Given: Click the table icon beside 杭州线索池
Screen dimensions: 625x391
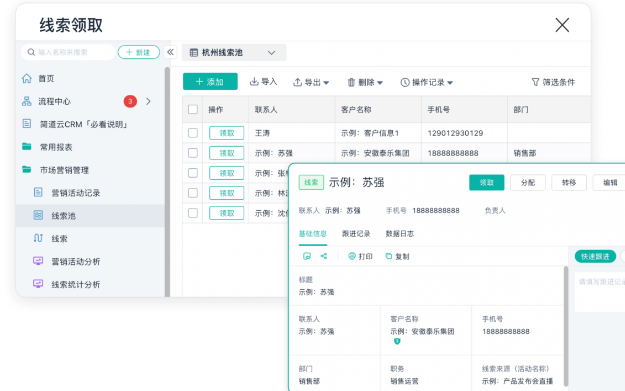Looking at the screenshot, I should click(194, 53).
